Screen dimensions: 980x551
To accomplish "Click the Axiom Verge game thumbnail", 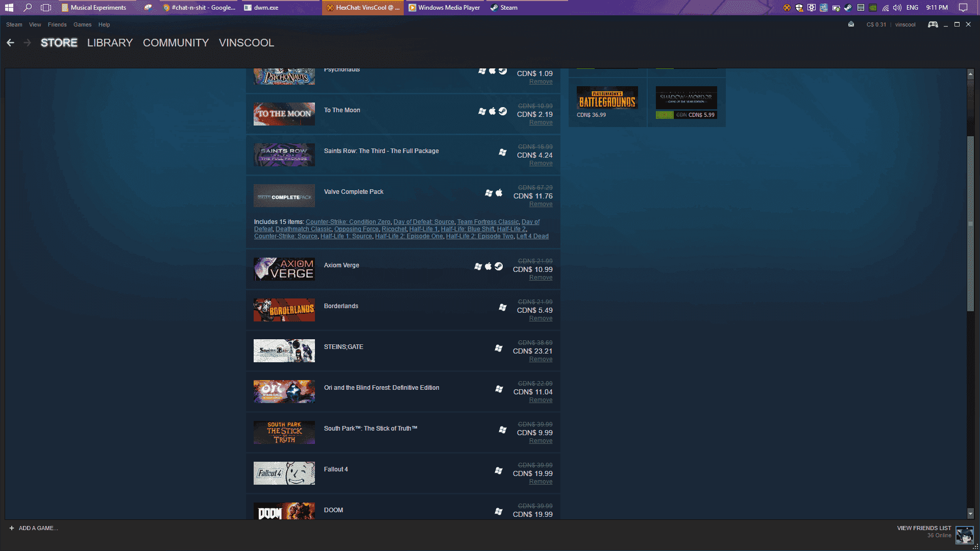I will pos(284,269).
